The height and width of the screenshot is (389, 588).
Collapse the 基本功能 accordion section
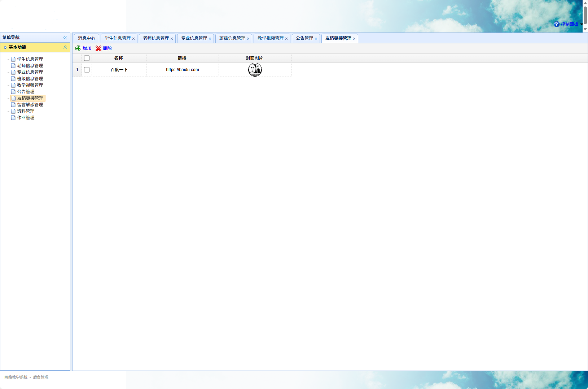(65, 47)
